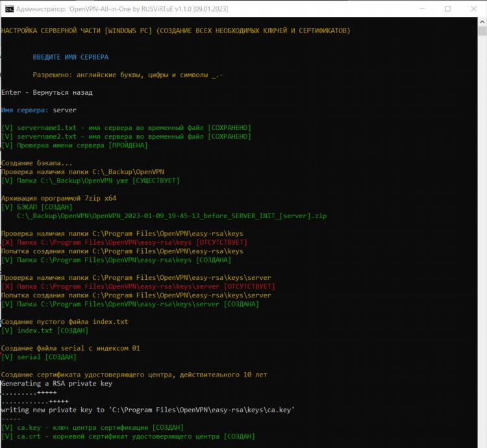Click the console window icon in title bar
487x448 pixels.
9,9
